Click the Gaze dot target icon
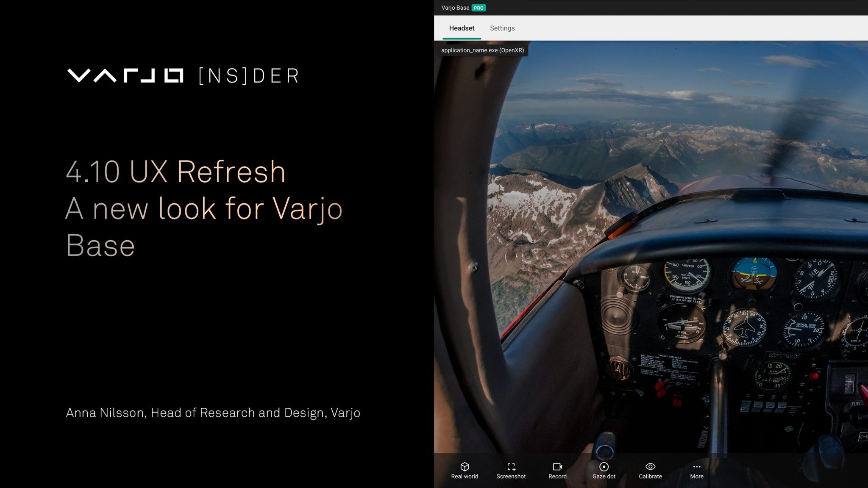868x488 pixels. click(x=604, y=467)
